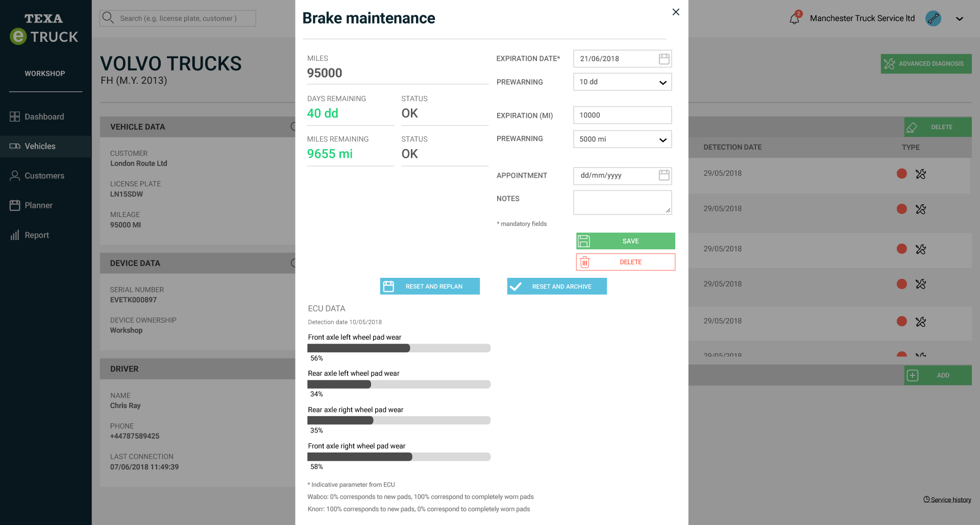This screenshot has width=980, height=525.
Task: Click the rear axle right pad wear bar
Action: point(399,420)
